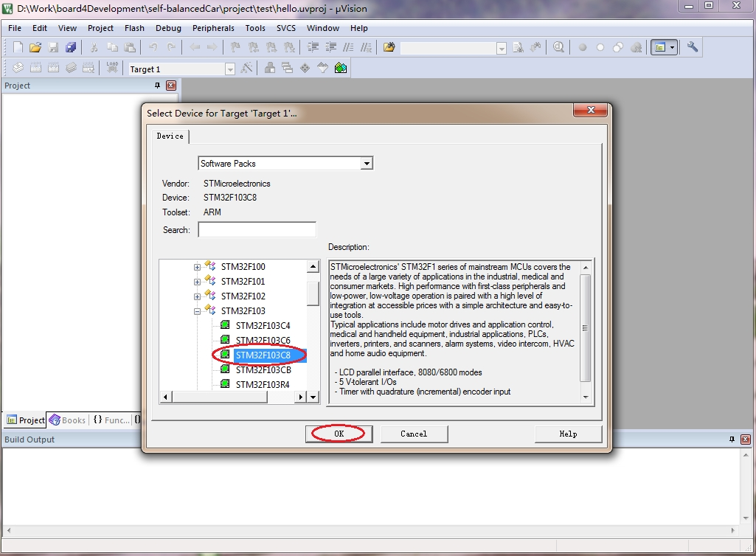This screenshot has height=556, width=756.
Task: Click the Manage Multi-Project Workspace icon
Action: point(288,68)
